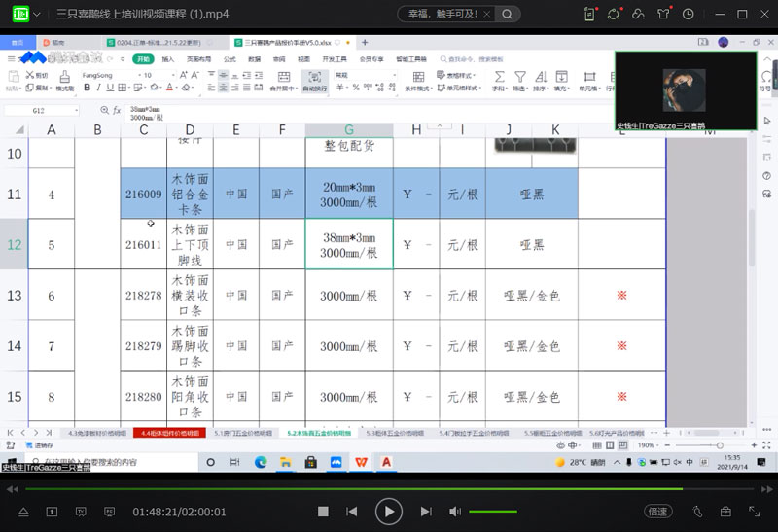Focus the 幸福，触手可及 search field
Viewport: 778px width, 532px height.
pos(442,14)
